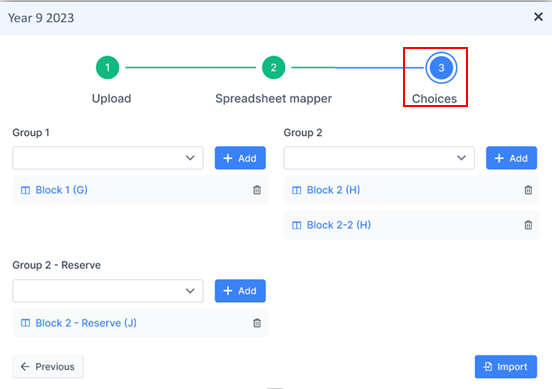Open the Group 1 dropdown
The height and width of the screenshot is (389, 552).
pyautogui.click(x=108, y=158)
